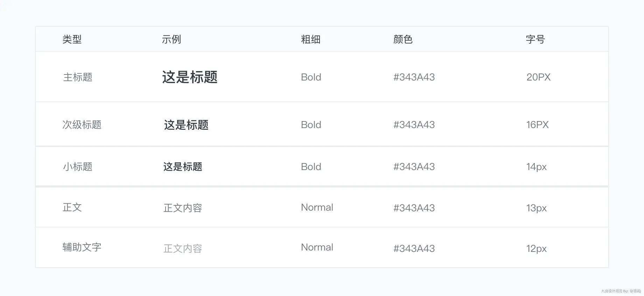This screenshot has height=296, width=644.
Task: Click the Bold value in 主标题 row
Action: click(311, 77)
